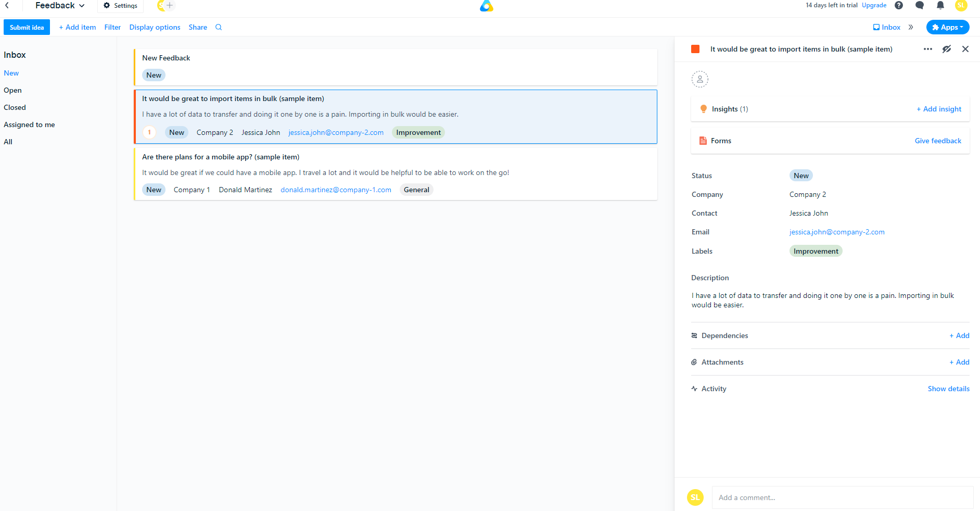Open the Filter menu
The width and height of the screenshot is (980, 511).
click(x=112, y=27)
